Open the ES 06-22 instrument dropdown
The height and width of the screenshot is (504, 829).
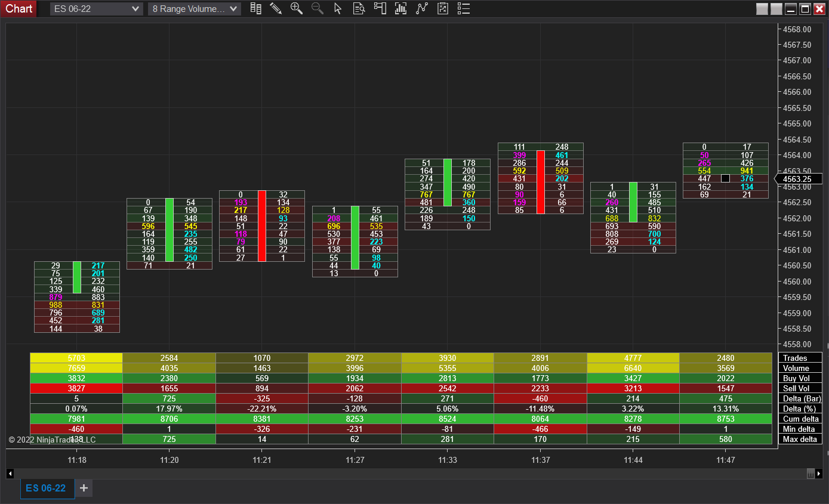(96, 9)
